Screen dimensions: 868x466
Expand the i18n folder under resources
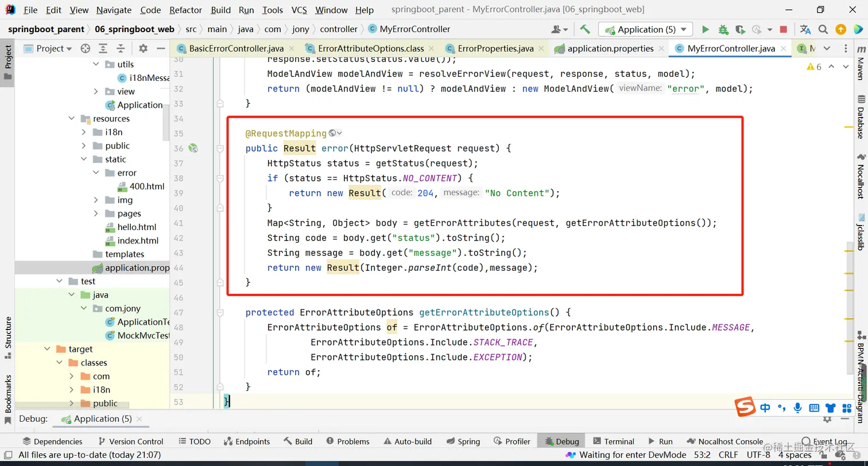pos(84,132)
